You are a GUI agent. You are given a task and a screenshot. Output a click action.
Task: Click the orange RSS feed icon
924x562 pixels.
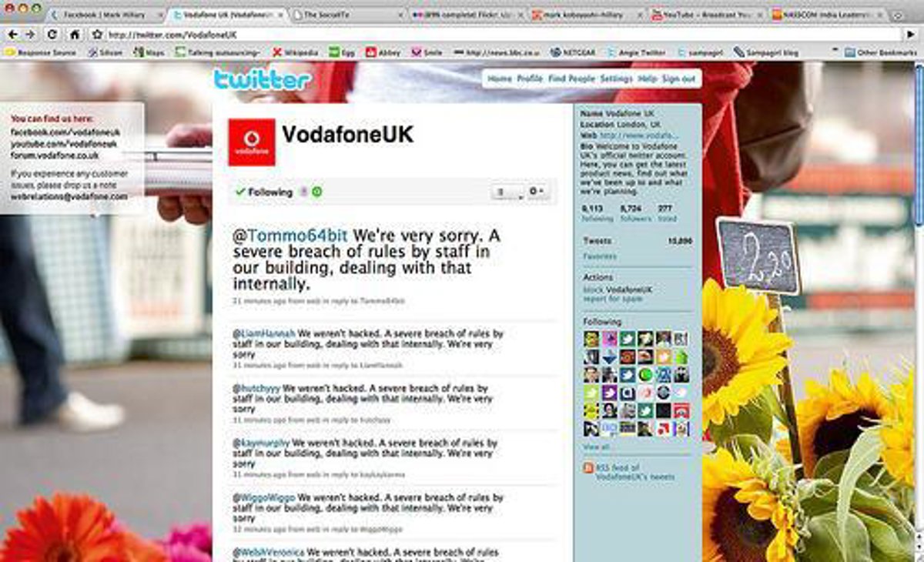click(589, 468)
